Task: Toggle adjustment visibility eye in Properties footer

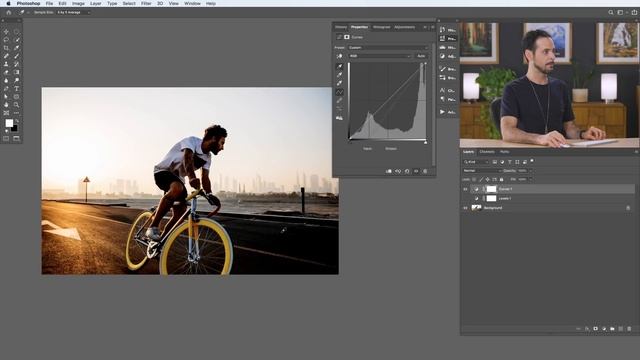Action: pos(416,171)
